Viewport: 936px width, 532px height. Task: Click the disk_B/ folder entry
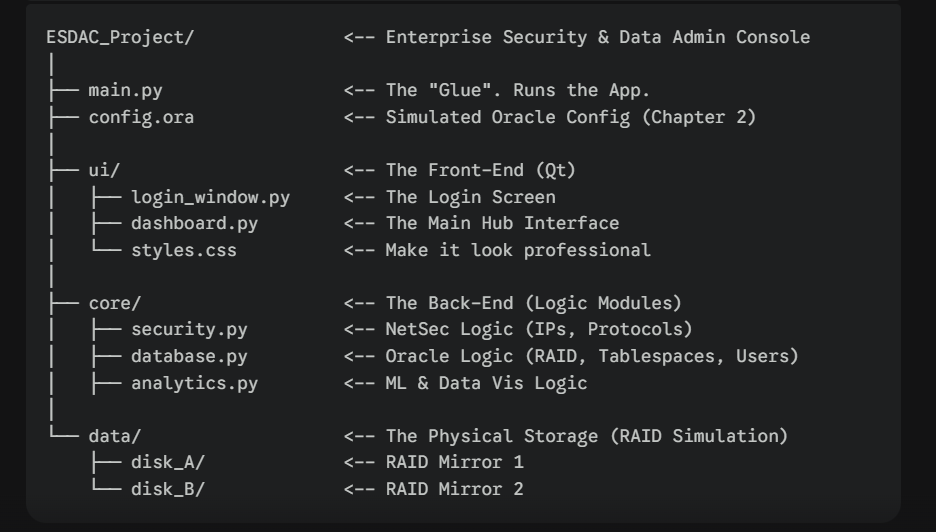(168, 490)
